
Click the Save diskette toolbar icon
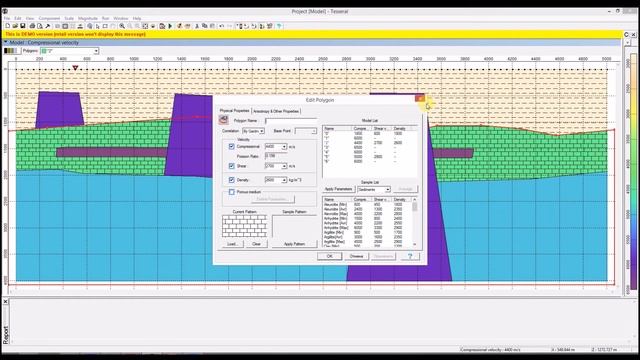pyautogui.click(x=23, y=26)
